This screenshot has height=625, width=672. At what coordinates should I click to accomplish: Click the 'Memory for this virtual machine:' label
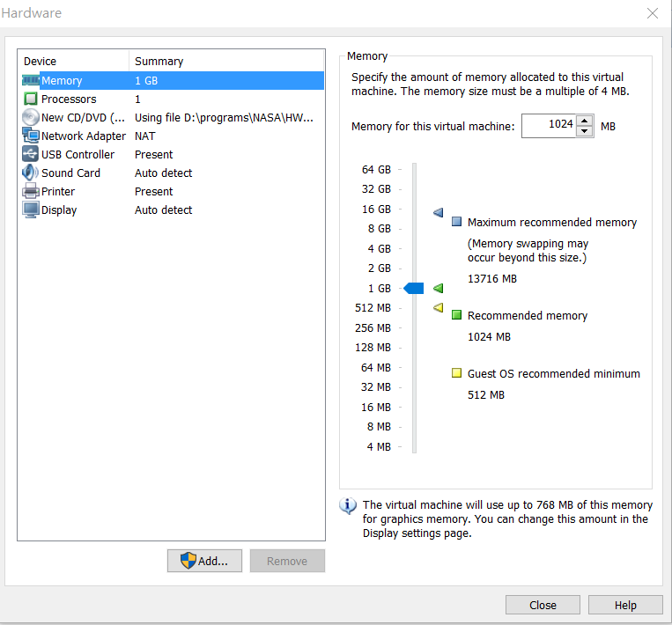(x=432, y=127)
